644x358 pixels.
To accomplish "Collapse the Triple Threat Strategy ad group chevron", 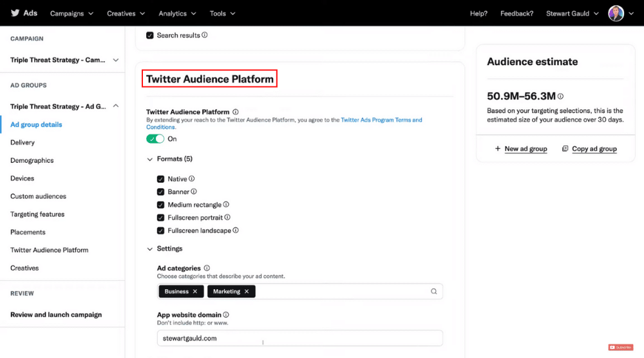I will [116, 106].
